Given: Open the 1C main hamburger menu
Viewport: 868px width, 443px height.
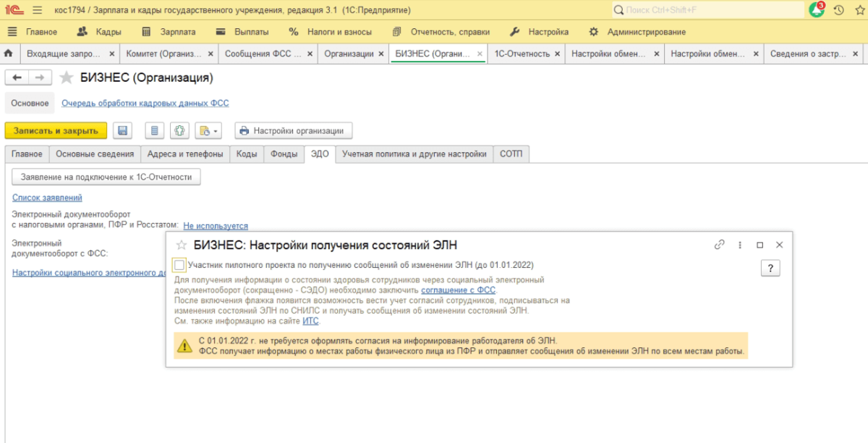Looking at the screenshot, I should tap(38, 10).
